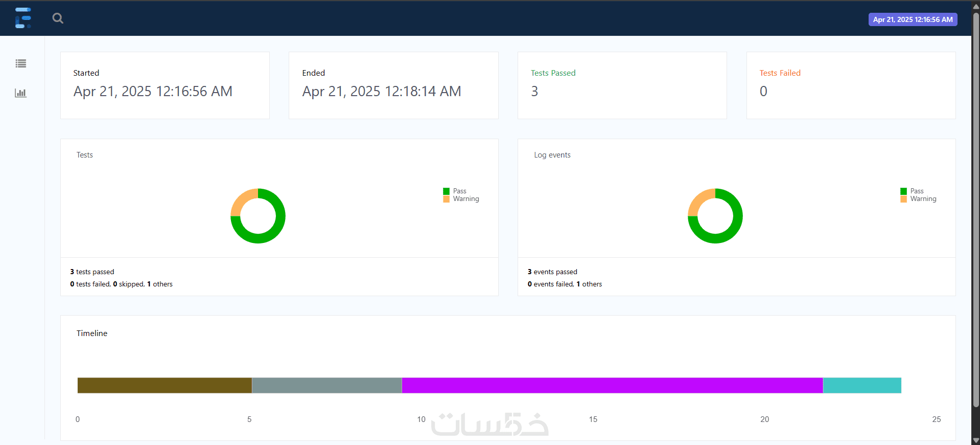
Task: Open the dashboard bar chart sidebar icon
Action: pyautogui.click(x=20, y=93)
